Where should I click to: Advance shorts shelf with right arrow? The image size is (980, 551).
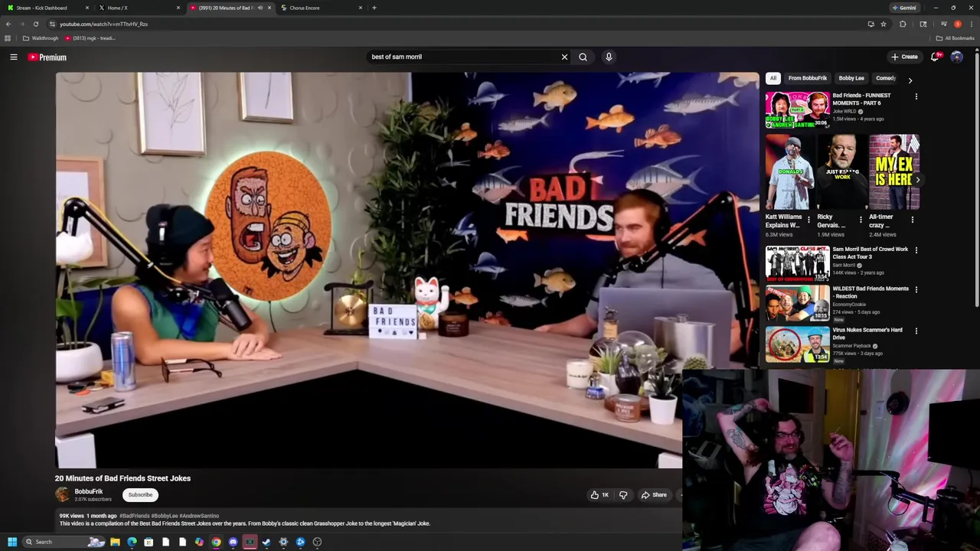click(917, 179)
